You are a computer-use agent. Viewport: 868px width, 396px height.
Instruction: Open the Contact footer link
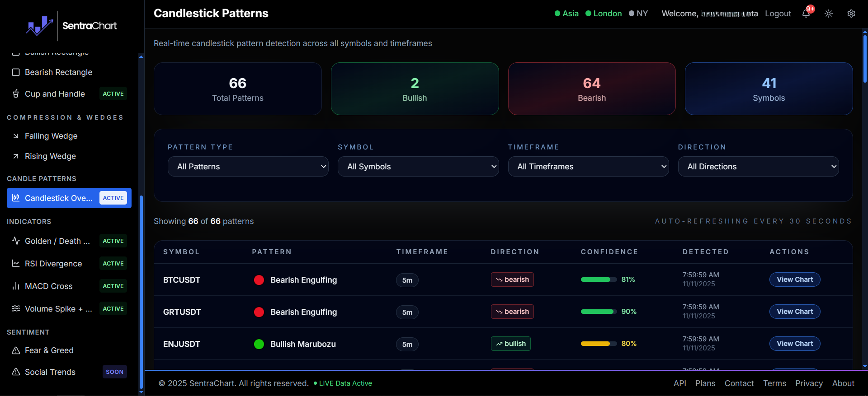(x=739, y=383)
